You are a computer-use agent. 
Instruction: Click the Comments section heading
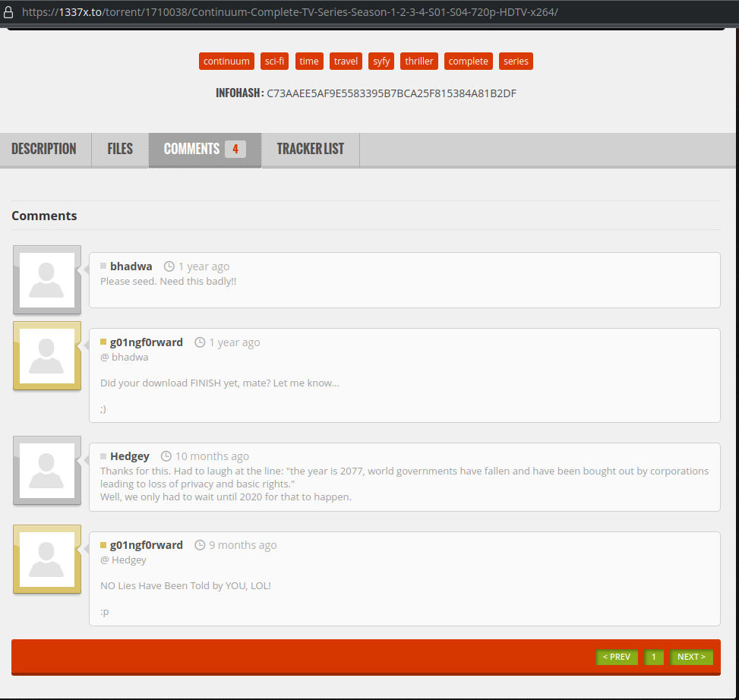[x=44, y=216]
